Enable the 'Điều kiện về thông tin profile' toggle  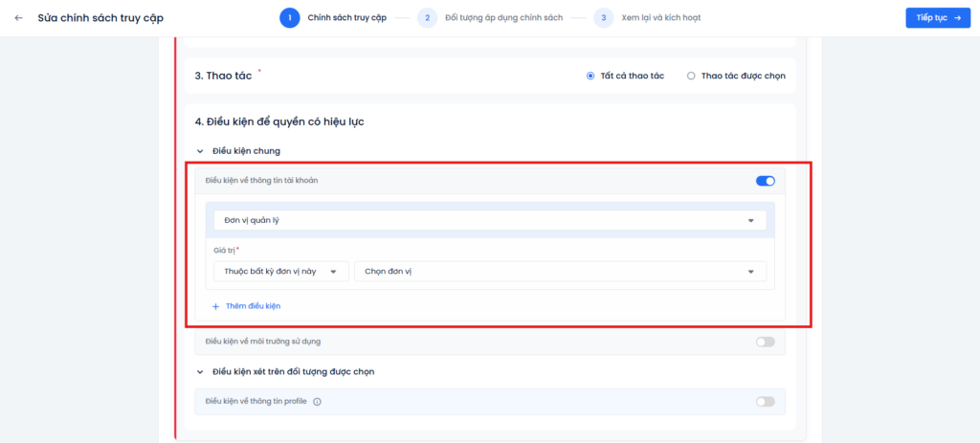pyautogui.click(x=765, y=402)
